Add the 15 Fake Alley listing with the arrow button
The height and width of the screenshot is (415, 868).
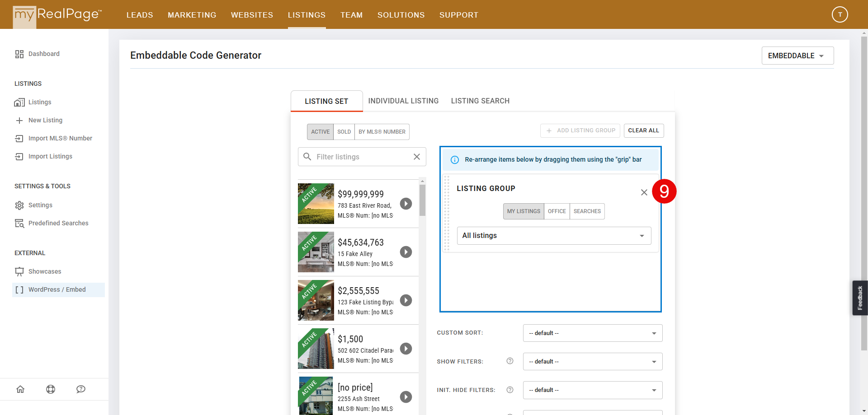point(406,252)
